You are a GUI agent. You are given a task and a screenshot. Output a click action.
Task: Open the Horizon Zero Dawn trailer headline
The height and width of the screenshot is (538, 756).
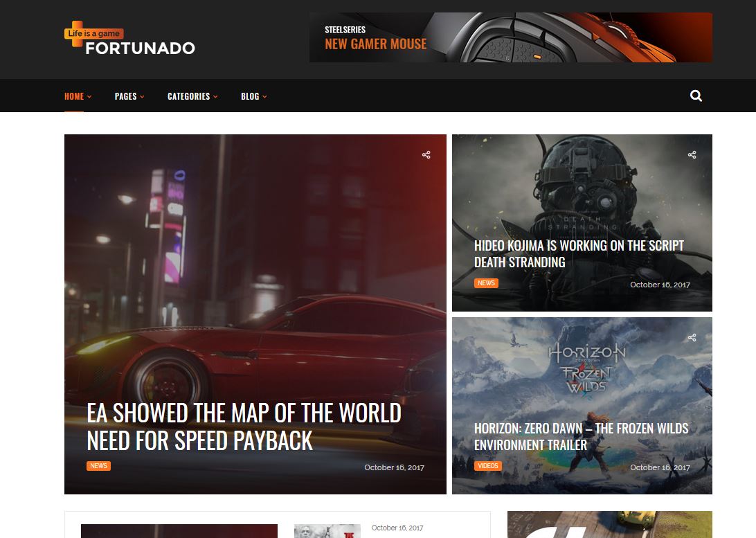581,436
